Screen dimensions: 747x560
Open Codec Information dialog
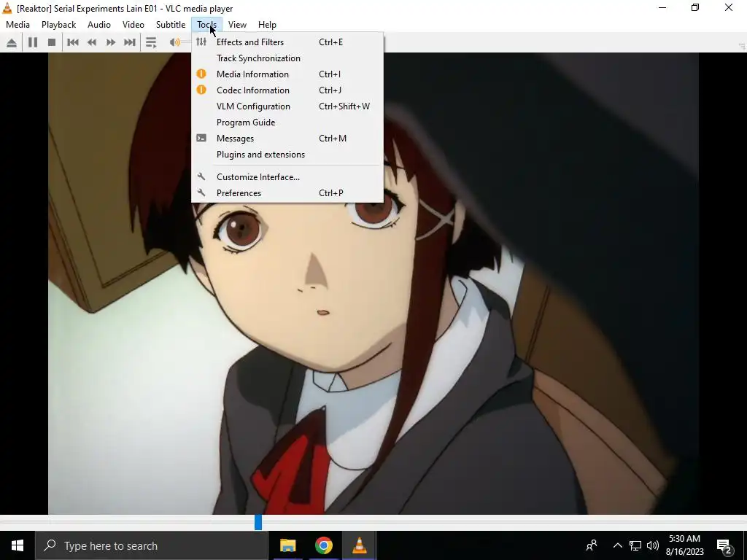(287, 90)
